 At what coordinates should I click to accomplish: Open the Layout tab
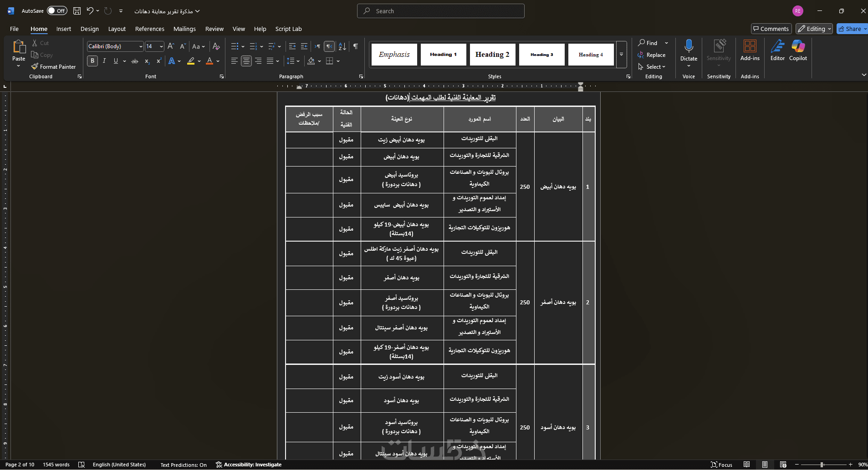[117, 29]
